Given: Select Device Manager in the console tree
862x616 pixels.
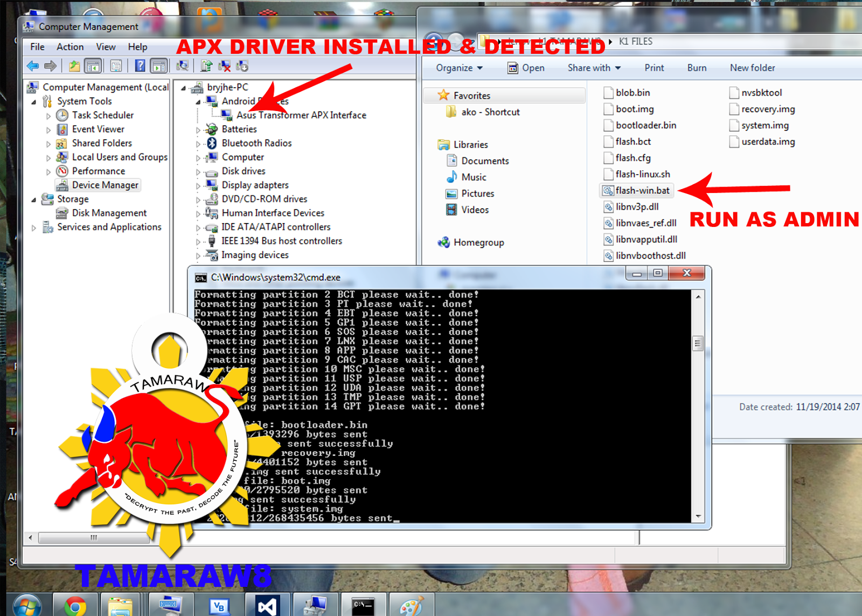Looking at the screenshot, I should (98, 185).
